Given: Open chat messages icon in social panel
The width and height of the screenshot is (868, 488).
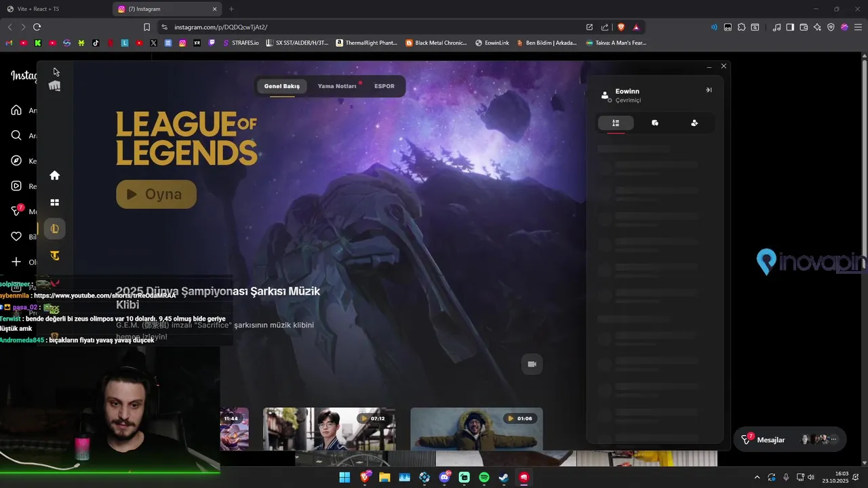Looking at the screenshot, I should [655, 123].
